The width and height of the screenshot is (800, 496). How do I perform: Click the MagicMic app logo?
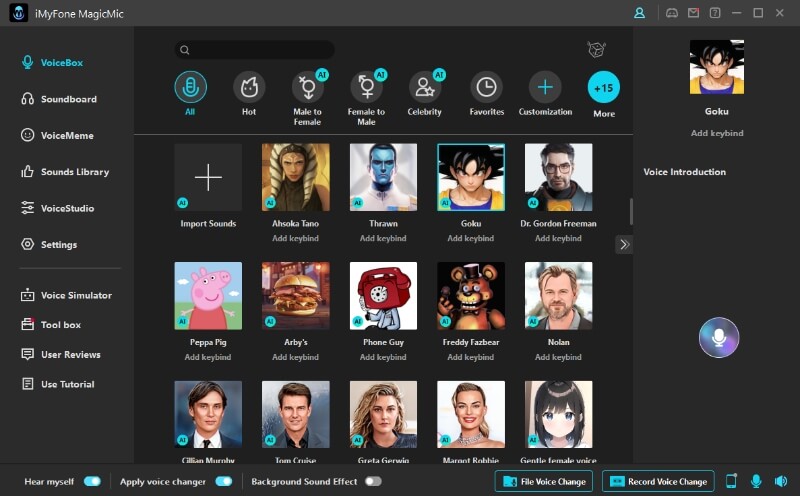point(19,13)
